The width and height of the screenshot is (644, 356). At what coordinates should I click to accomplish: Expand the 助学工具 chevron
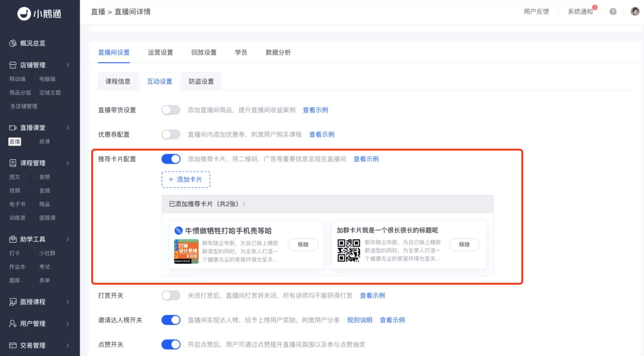(68, 239)
